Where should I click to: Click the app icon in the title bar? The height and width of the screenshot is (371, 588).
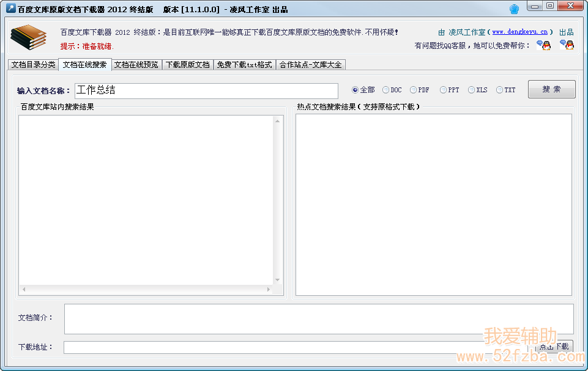click(11, 8)
